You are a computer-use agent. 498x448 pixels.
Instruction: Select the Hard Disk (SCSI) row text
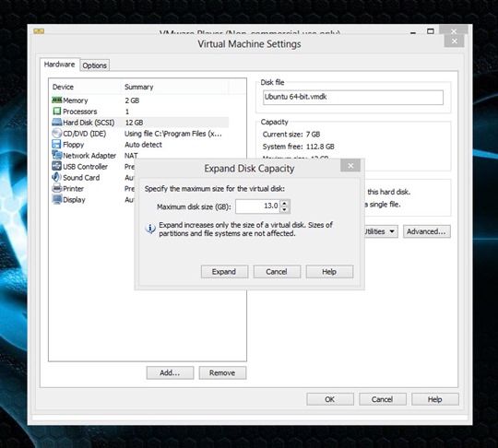click(x=89, y=123)
